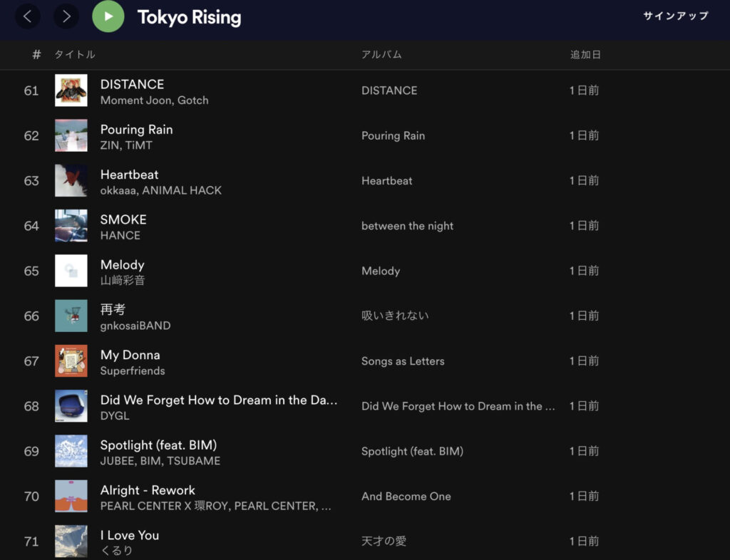Click the 1日前 date for I Love You
The height and width of the screenshot is (560, 730).
tap(585, 541)
